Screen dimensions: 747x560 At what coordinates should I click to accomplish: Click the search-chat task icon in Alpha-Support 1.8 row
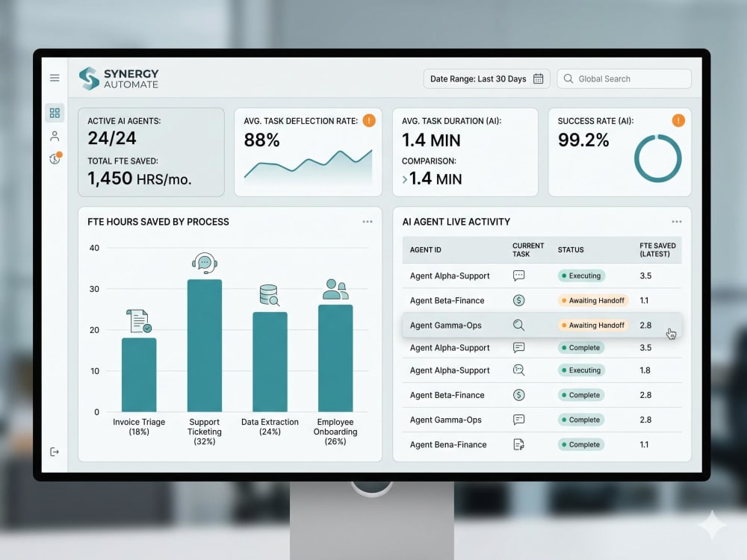(x=519, y=370)
